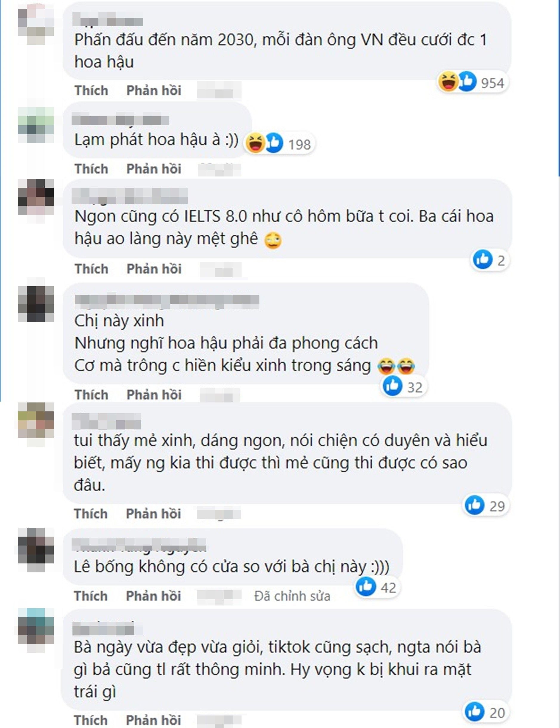This screenshot has width=560, height=728.
Task: Reply to the 'Lạm phát hoa hậu' comment
Action: point(154,169)
